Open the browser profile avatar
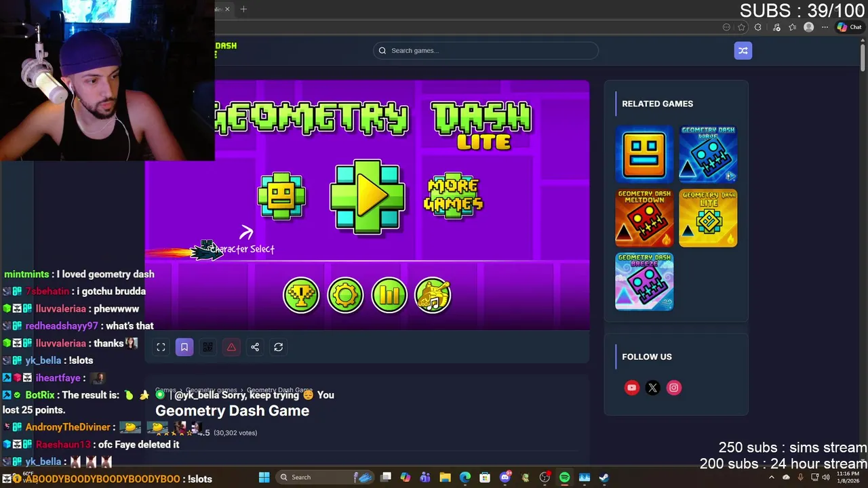The image size is (868, 488). (808, 27)
